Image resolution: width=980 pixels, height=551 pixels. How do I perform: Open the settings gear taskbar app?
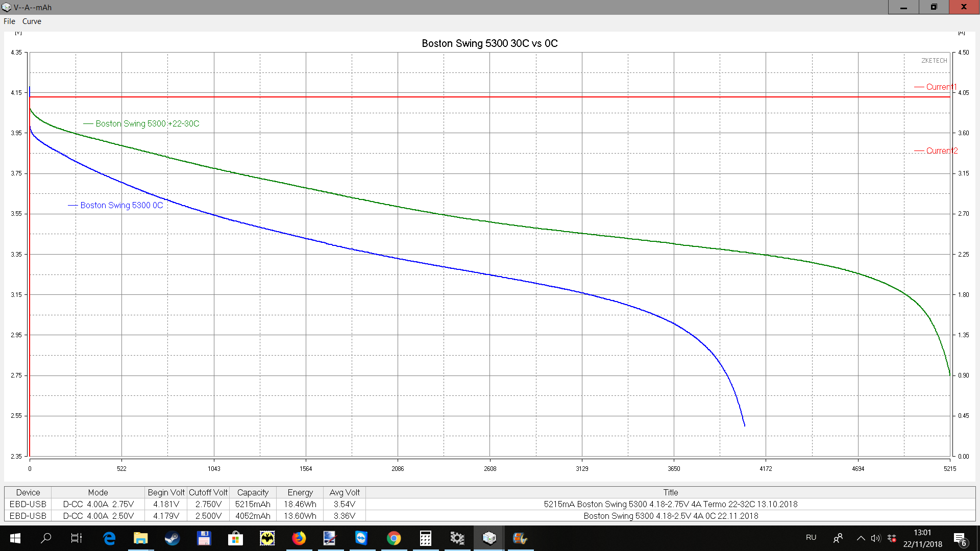click(457, 538)
